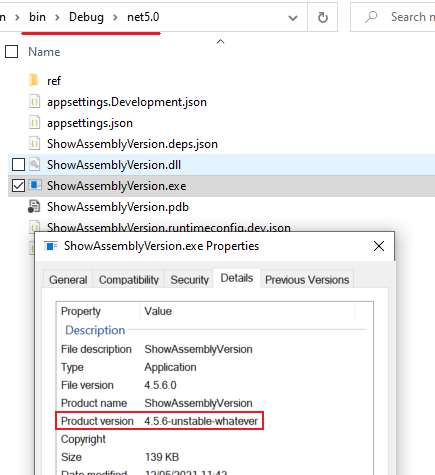Click the Product version property label
Image resolution: width=435 pixels, height=475 pixels.
tap(97, 421)
